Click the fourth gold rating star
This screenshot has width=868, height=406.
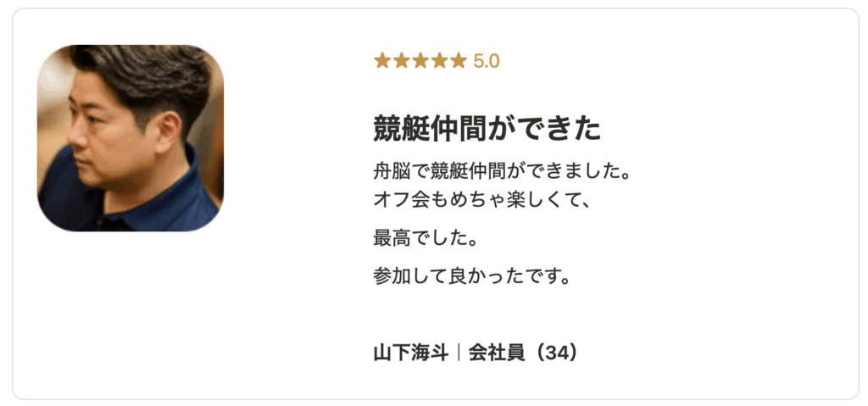439,60
